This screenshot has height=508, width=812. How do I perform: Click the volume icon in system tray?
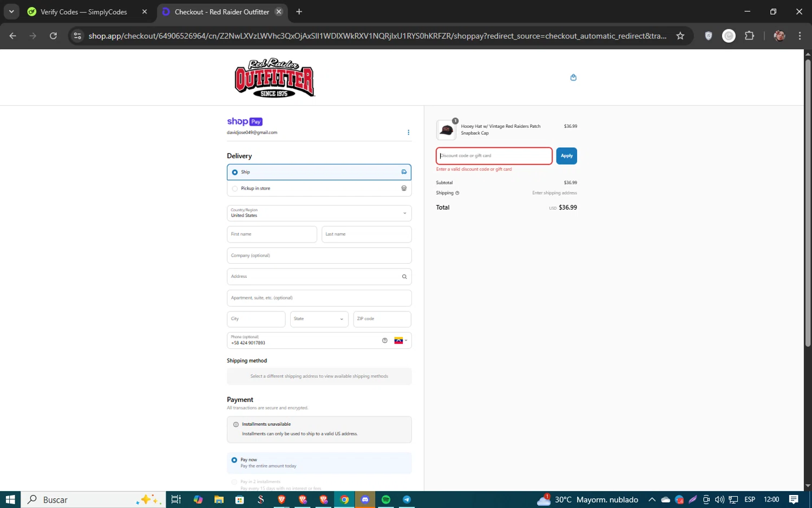719,499
